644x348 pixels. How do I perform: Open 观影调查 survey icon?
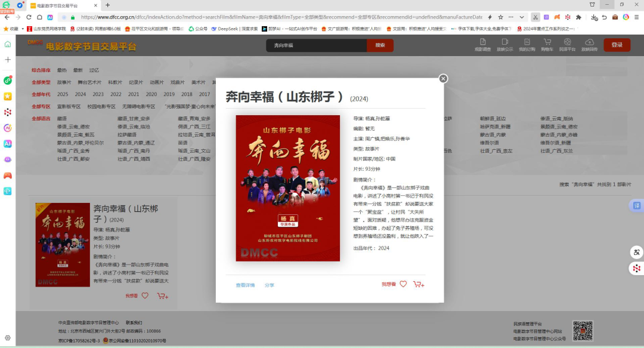(x=482, y=44)
